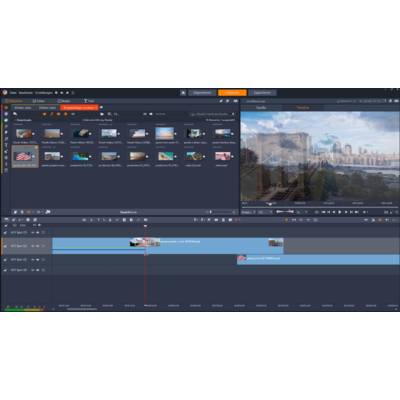Switch the preview to Timeline
This screenshot has height=400, width=400.
click(303, 107)
